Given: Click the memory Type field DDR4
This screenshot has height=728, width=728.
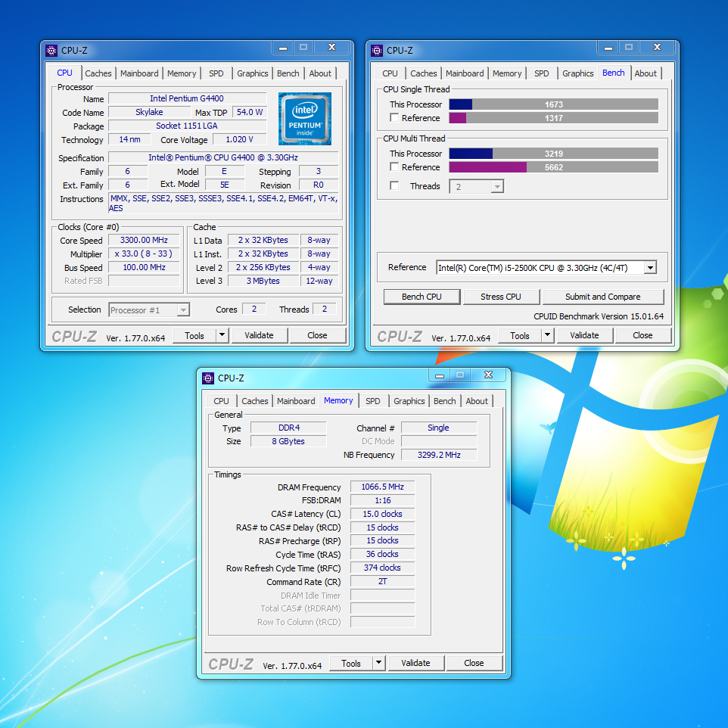Looking at the screenshot, I should click(289, 428).
